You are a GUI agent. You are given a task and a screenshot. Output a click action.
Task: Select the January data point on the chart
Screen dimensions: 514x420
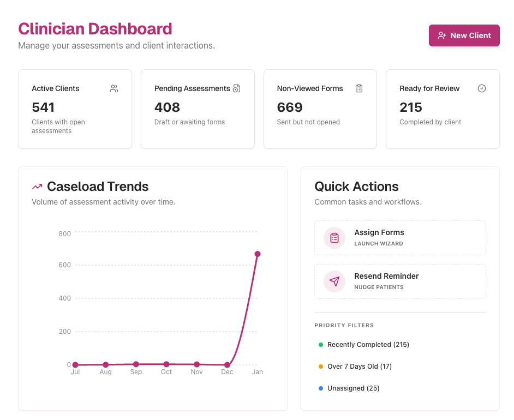[257, 253]
